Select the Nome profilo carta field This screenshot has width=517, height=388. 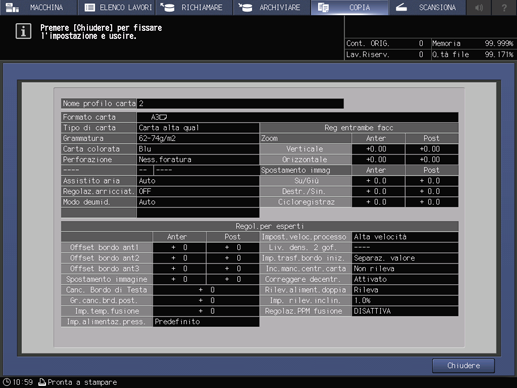point(240,103)
